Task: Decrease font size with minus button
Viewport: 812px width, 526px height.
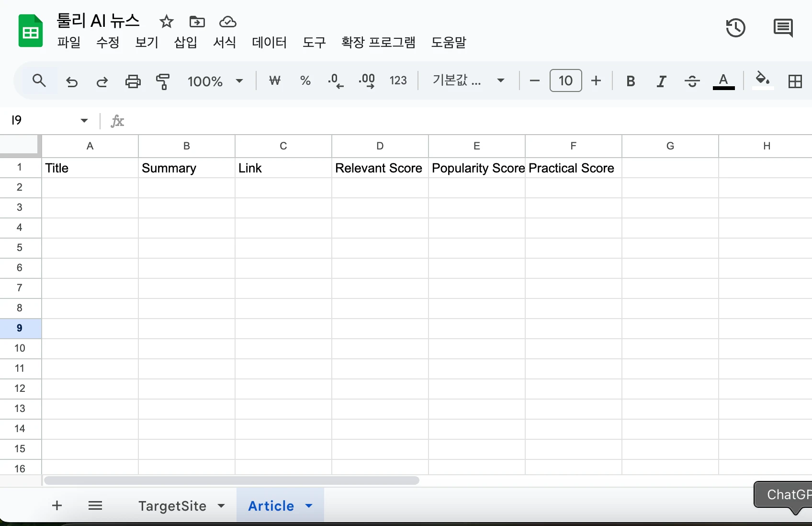Action: pos(535,80)
